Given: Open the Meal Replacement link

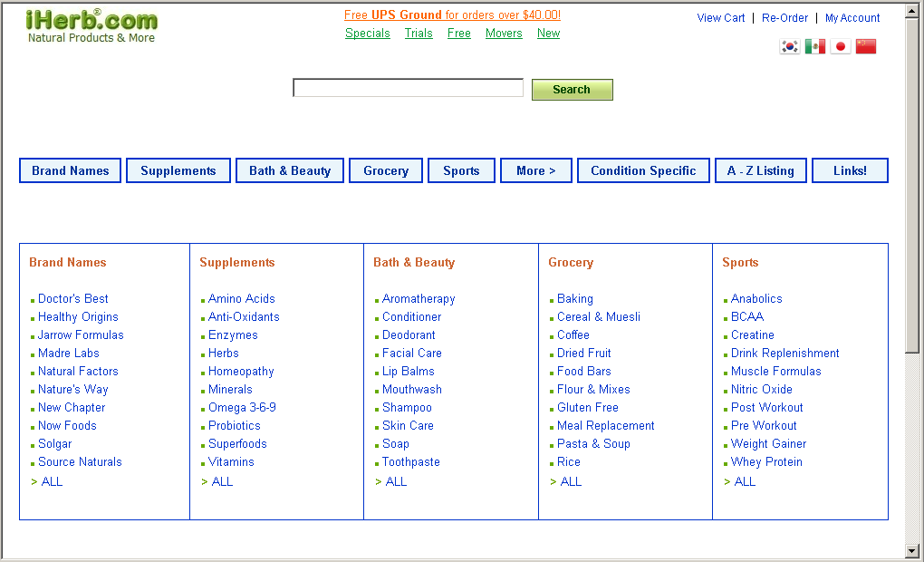Looking at the screenshot, I should (606, 425).
